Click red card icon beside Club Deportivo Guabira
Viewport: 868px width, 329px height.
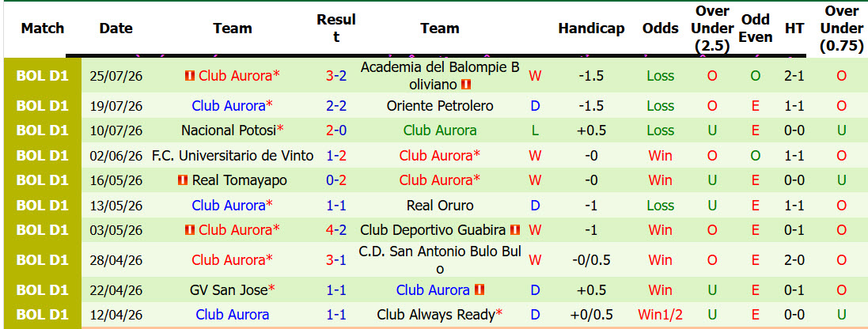[x=515, y=230]
